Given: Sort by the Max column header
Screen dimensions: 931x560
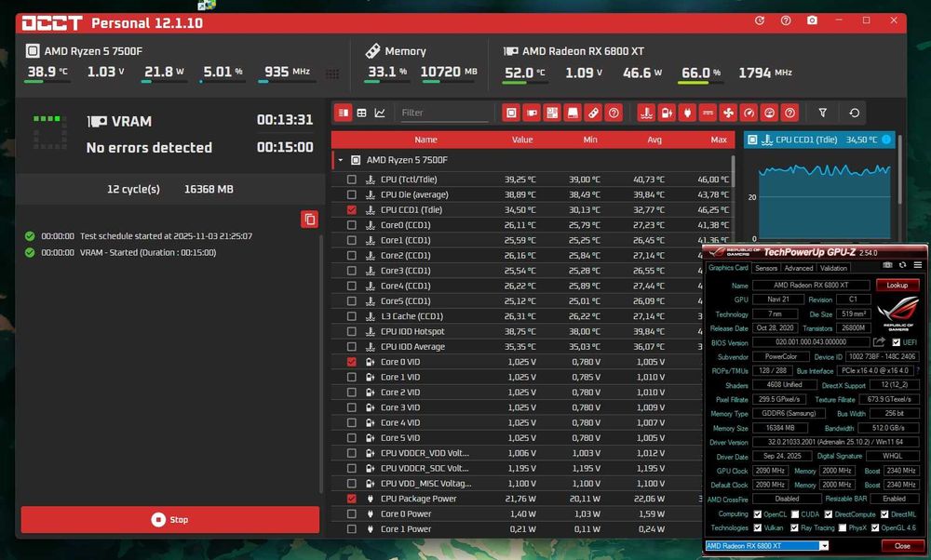Looking at the screenshot, I should pos(719,140).
